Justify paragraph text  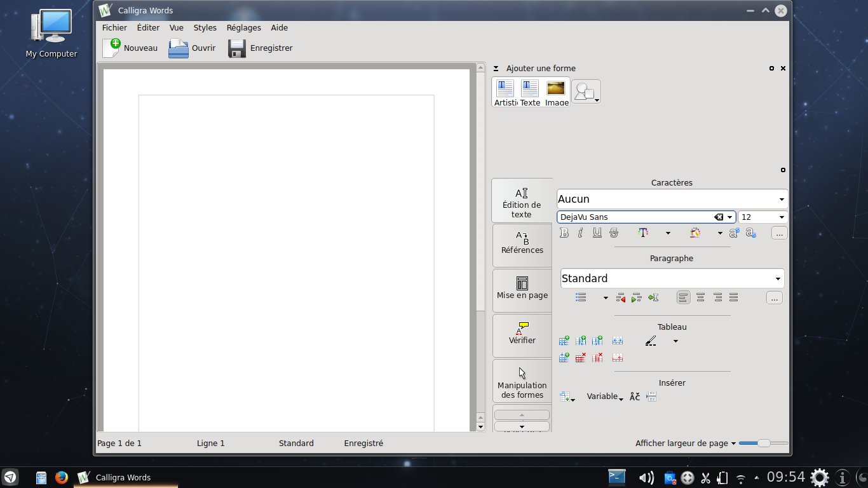(734, 297)
